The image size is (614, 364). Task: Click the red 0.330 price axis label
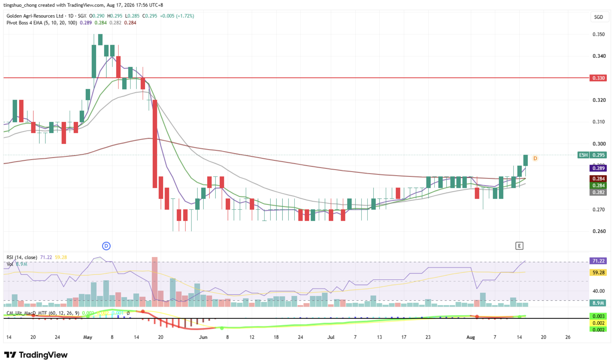[x=598, y=78]
